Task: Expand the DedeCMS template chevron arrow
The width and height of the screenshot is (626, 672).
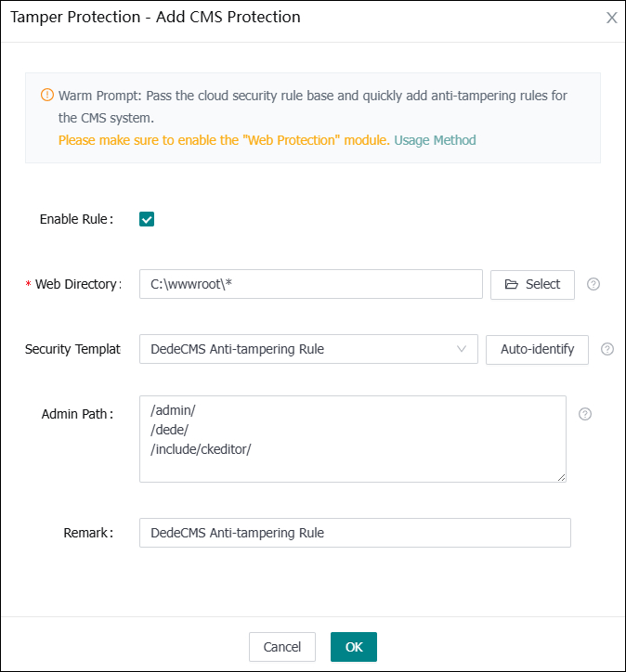Action: [x=462, y=349]
